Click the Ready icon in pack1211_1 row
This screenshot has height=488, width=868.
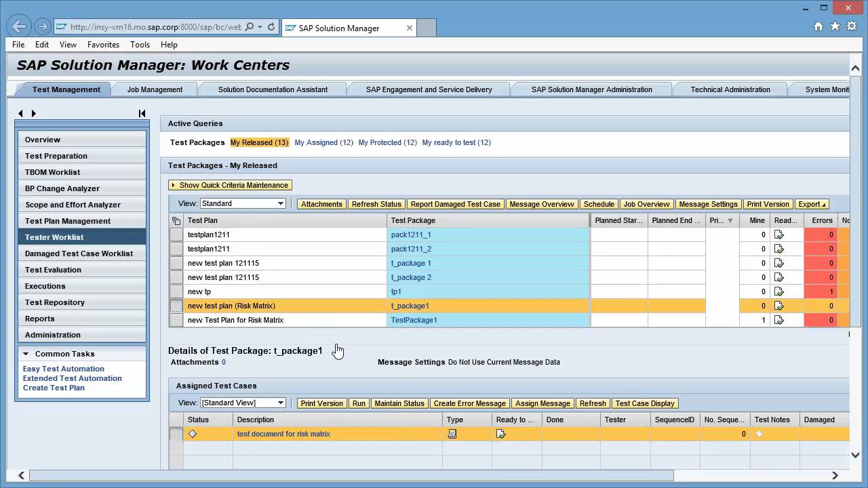(x=778, y=235)
